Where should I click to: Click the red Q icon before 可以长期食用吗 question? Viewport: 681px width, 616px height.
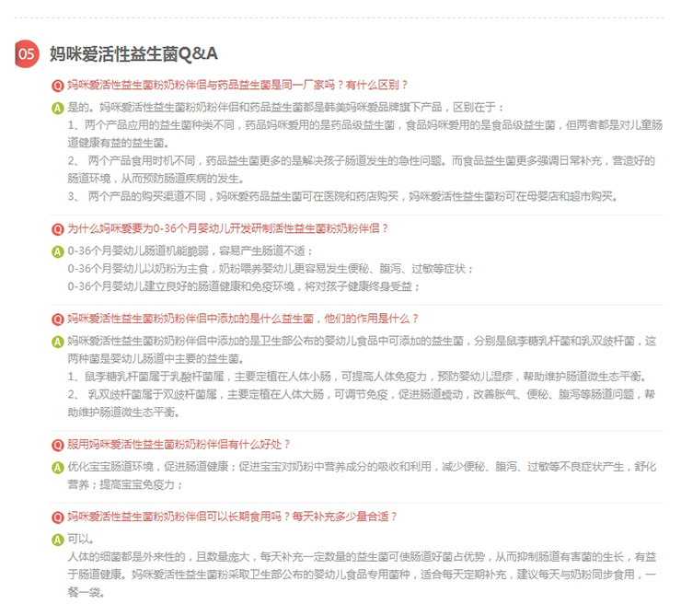tap(58, 517)
